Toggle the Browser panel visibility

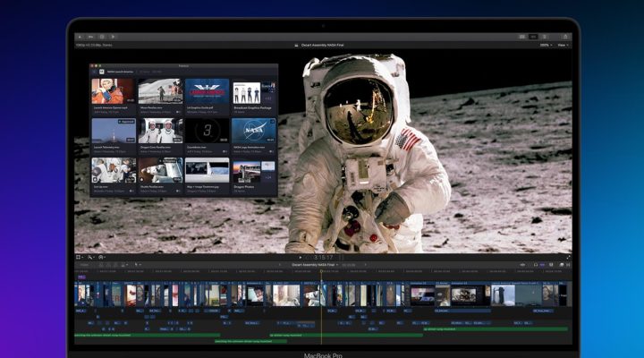tap(522, 37)
